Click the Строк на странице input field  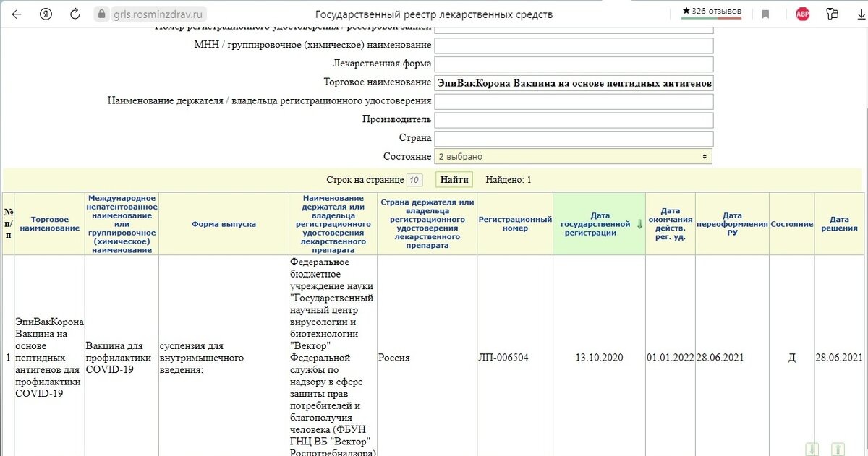pos(414,180)
